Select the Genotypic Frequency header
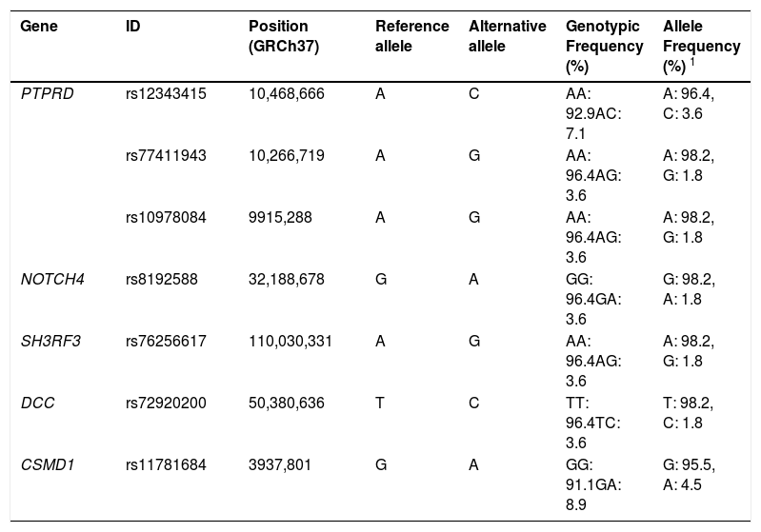This screenshot has height=532, width=761. (x=604, y=46)
